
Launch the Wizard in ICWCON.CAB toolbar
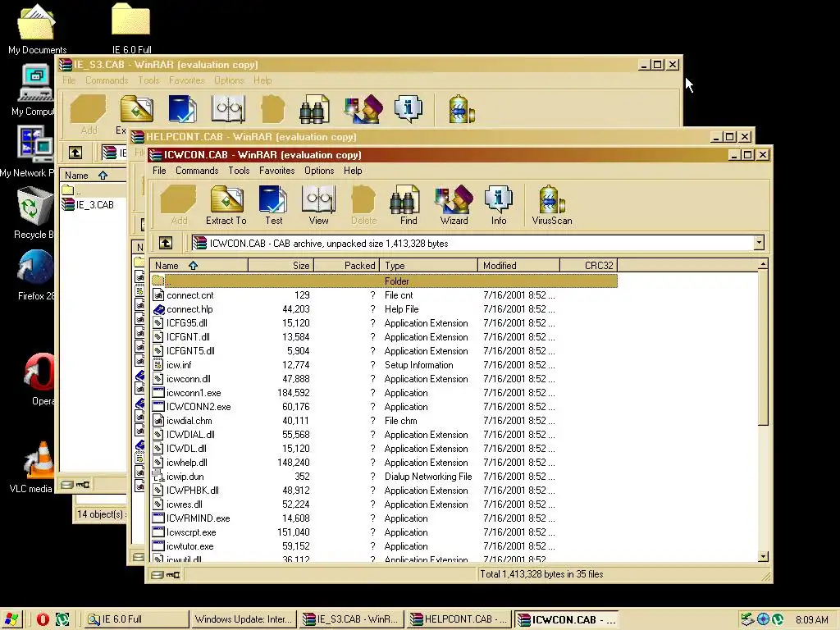tap(454, 204)
